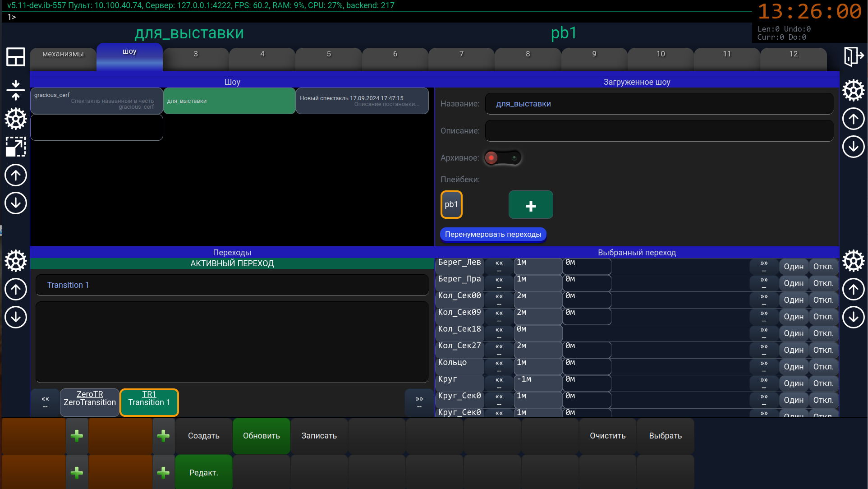This screenshot has width=868, height=489.
Task: Add new playback with green plus button
Action: (x=531, y=205)
